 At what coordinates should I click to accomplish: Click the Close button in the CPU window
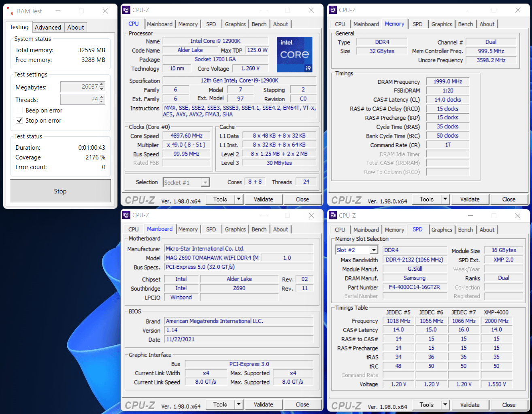pyautogui.click(x=302, y=199)
